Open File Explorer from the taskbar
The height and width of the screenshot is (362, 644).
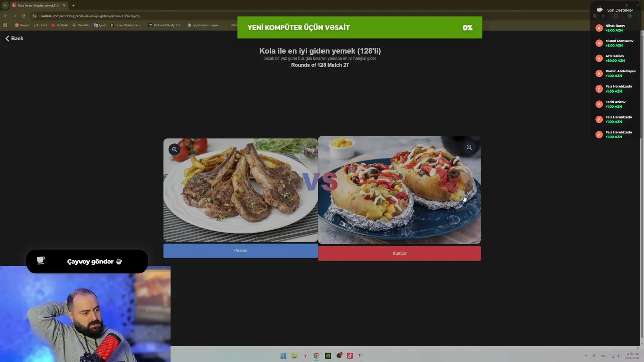(x=294, y=356)
